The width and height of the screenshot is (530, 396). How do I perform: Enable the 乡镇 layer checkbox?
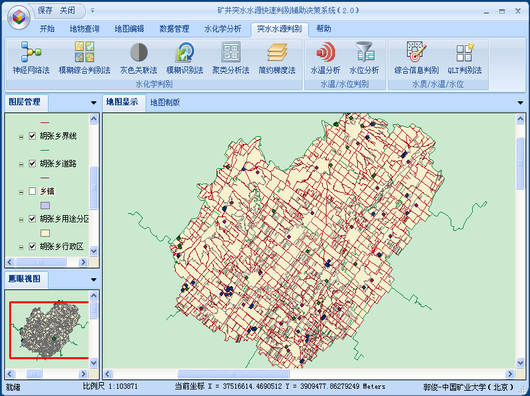[x=32, y=192]
